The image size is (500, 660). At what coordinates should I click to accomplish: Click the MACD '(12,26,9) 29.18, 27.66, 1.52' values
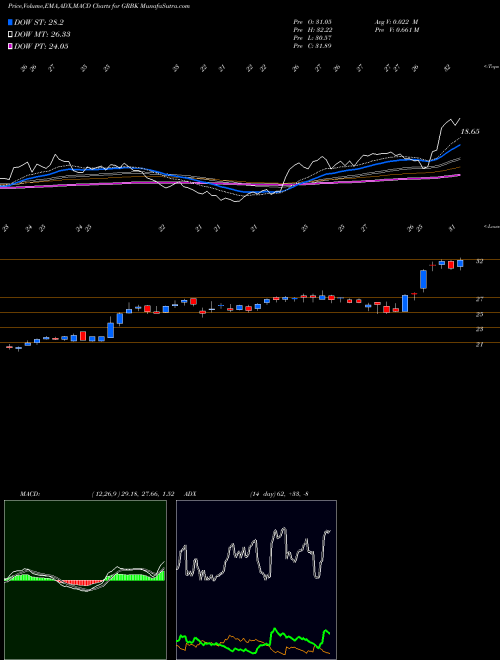(132, 494)
